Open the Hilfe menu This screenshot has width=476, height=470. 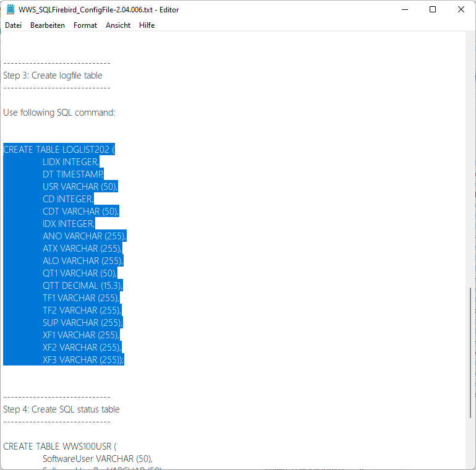(147, 25)
